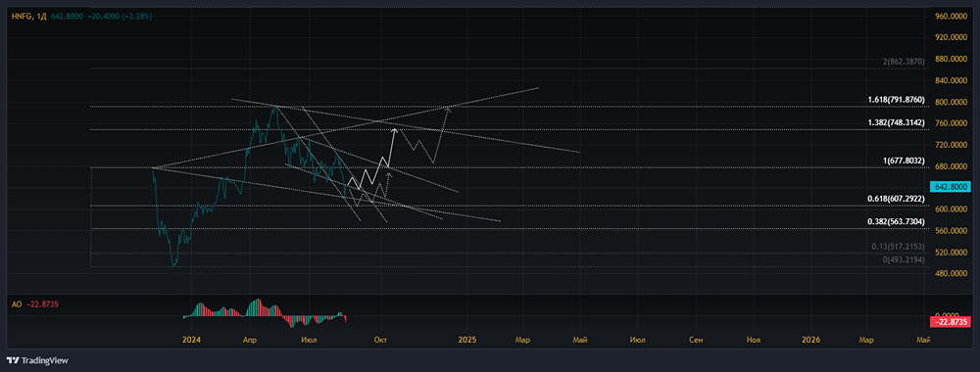The width and height of the screenshot is (980, 372).
Task: Click the cyan 642.8000 current price tag
Action: 950,186
